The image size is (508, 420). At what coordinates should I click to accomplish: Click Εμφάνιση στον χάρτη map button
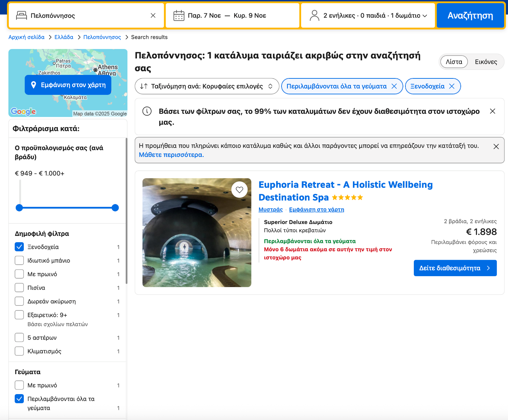(x=68, y=85)
